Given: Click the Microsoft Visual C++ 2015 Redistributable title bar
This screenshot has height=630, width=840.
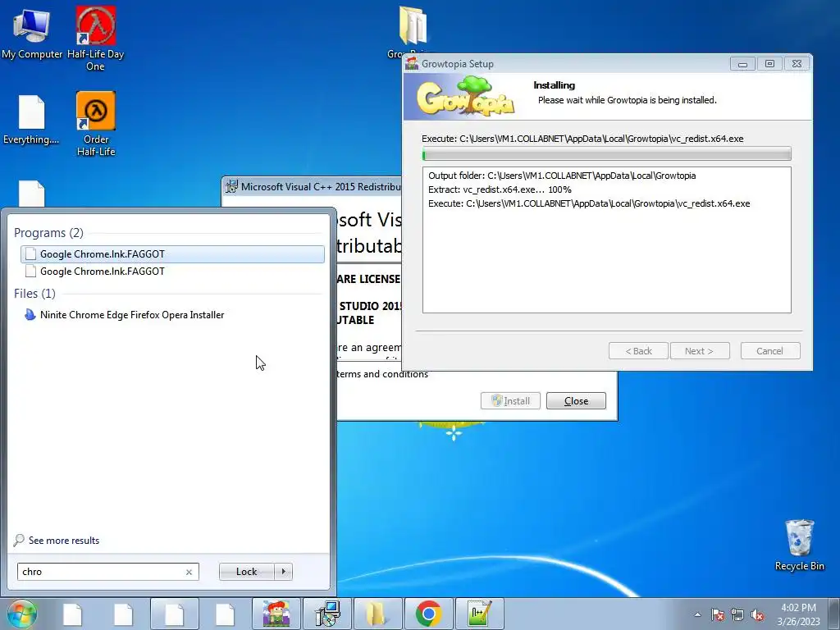Looking at the screenshot, I should (313, 186).
